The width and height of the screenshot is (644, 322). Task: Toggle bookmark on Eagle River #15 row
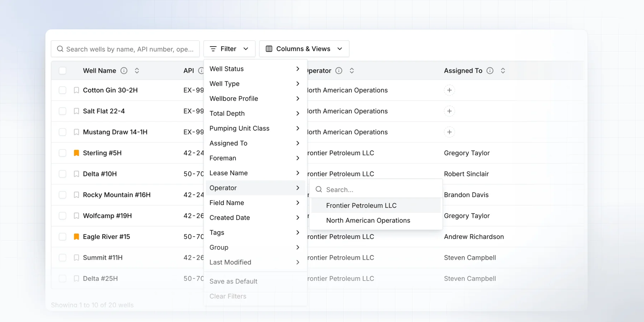[x=76, y=237]
